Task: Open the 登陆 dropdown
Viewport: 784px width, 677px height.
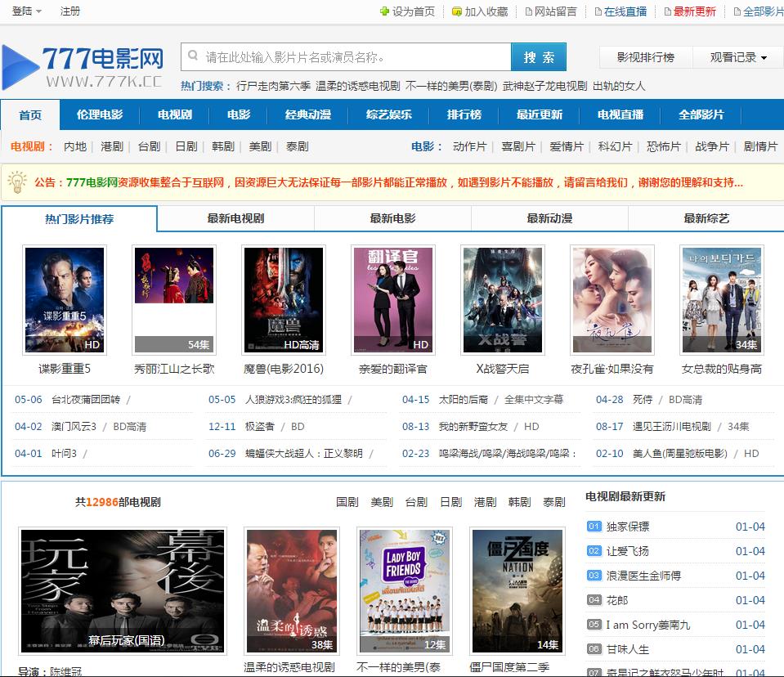Action: (26, 11)
